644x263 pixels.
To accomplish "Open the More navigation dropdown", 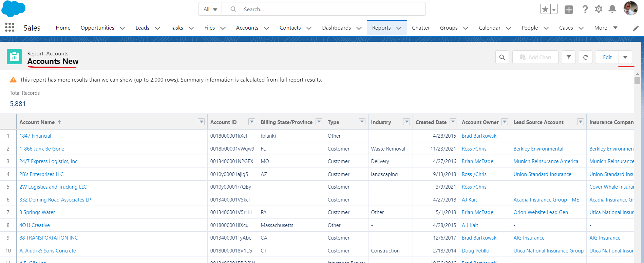I will (606, 28).
